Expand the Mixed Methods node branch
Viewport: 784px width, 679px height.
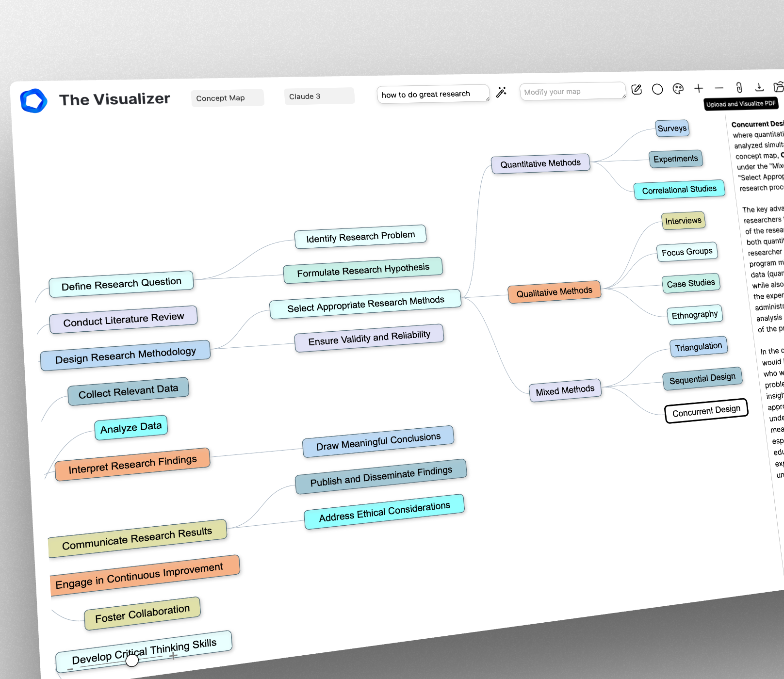565,389
